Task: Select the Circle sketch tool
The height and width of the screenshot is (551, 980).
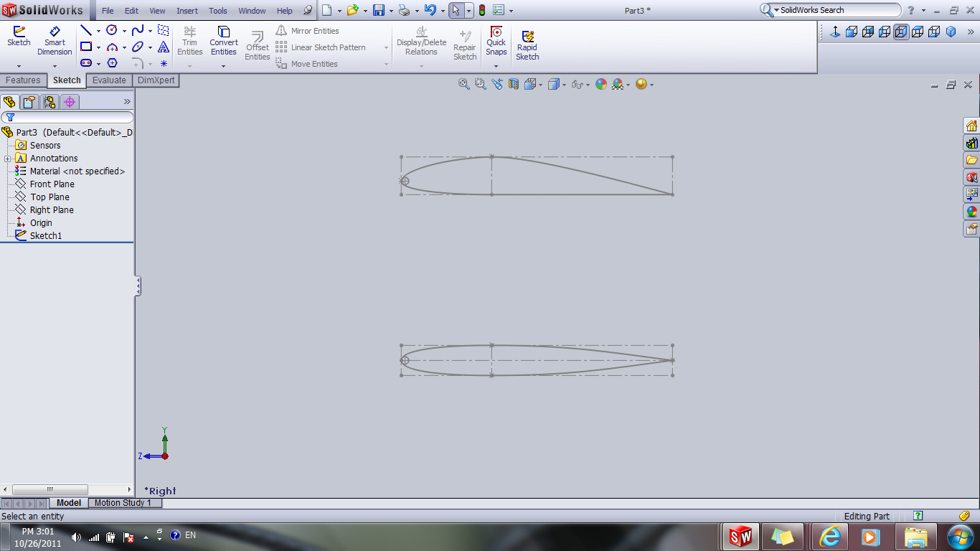Action: point(112,30)
